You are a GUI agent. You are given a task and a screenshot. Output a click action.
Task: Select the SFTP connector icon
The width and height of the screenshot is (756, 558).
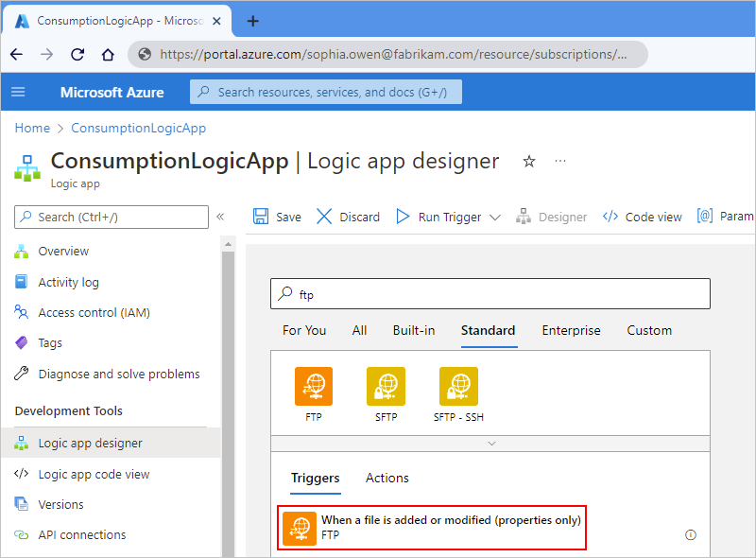386,386
